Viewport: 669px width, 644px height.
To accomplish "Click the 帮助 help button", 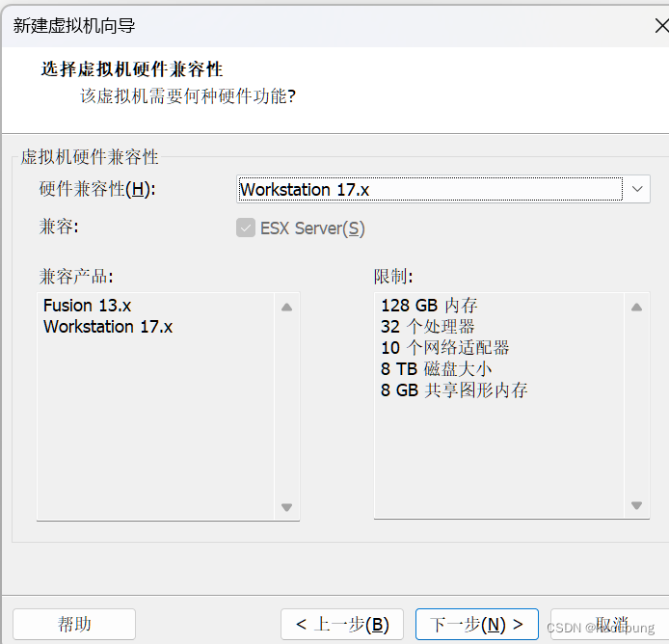I will (74, 624).
